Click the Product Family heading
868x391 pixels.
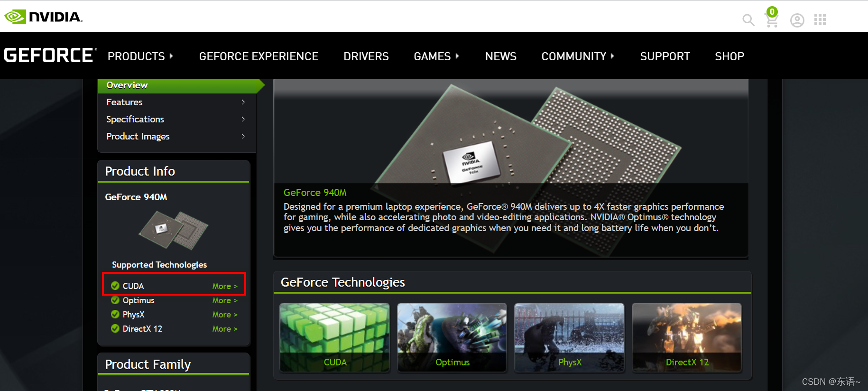pyautogui.click(x=148, y=364)
